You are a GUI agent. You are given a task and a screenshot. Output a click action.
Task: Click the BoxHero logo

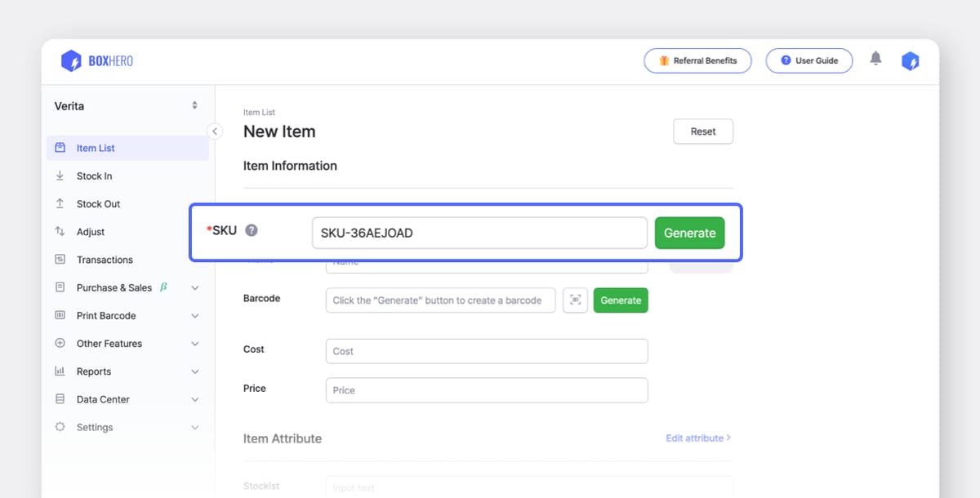(96, 61)
